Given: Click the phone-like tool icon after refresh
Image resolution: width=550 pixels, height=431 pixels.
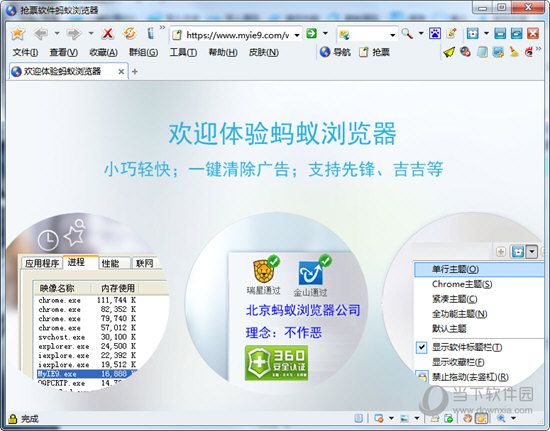Looking at the screenshot, I should pos(150,34).
